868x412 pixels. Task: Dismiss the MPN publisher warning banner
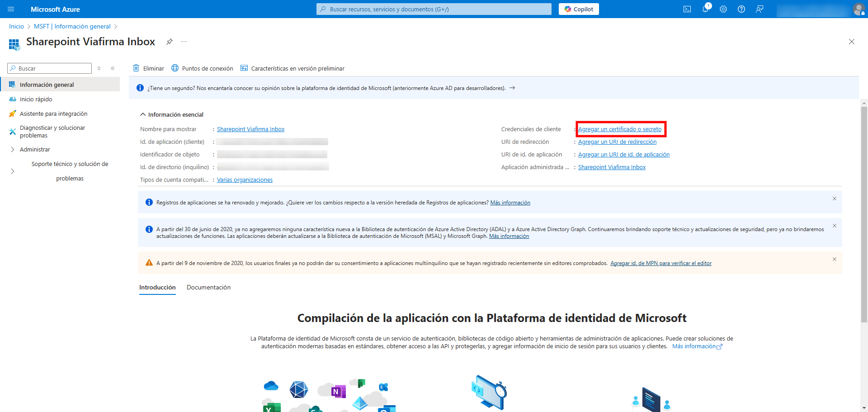pyautogui.click(x=834, y=259)
